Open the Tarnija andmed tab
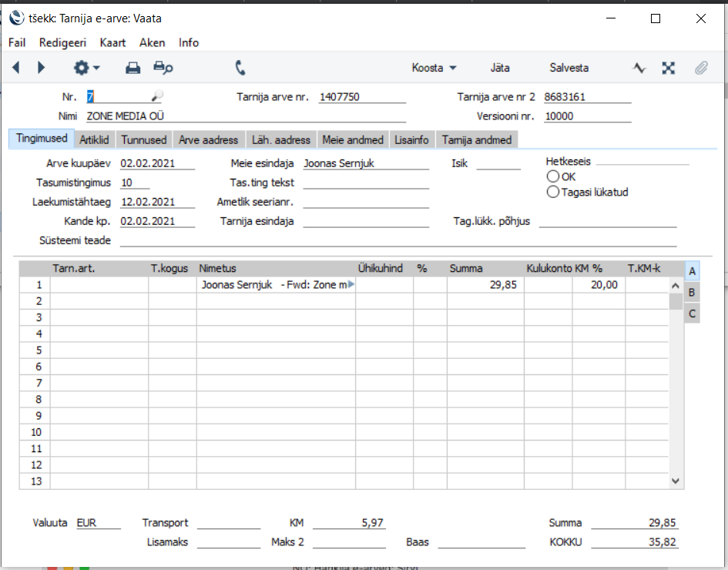Screen dimensions: 728x570 [x=477, y=139]
